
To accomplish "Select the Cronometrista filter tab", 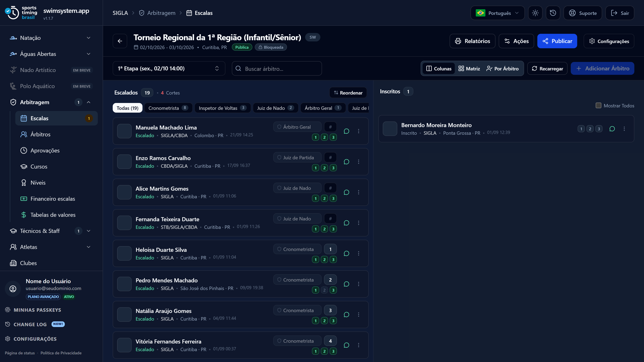I will pyautogui.click(x=168, y=108).
